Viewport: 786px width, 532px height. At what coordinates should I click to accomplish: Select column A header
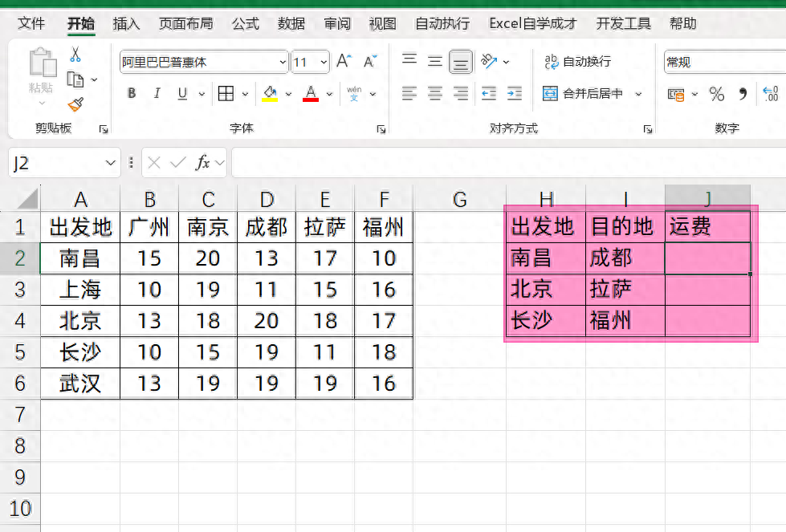tap(80, 199)
